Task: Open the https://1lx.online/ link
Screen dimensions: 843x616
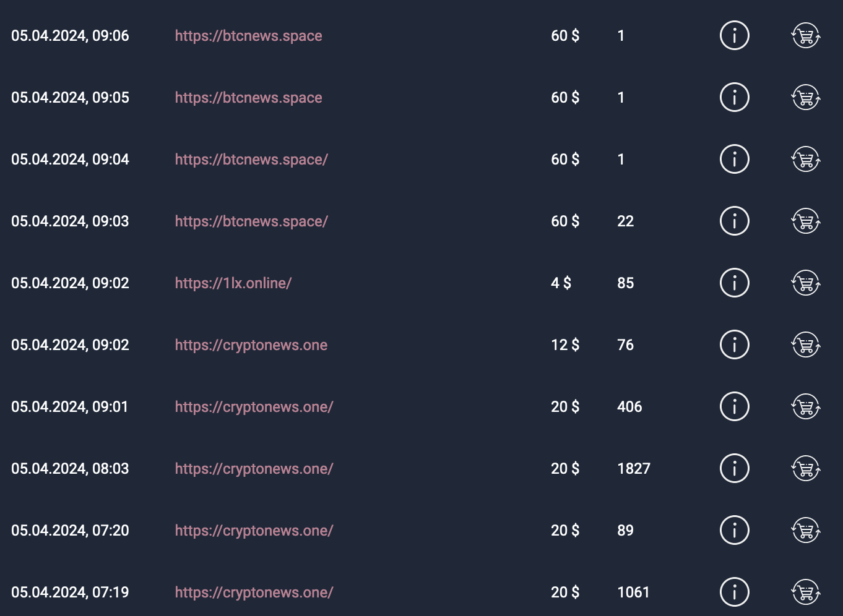Action: click(233, 283)
